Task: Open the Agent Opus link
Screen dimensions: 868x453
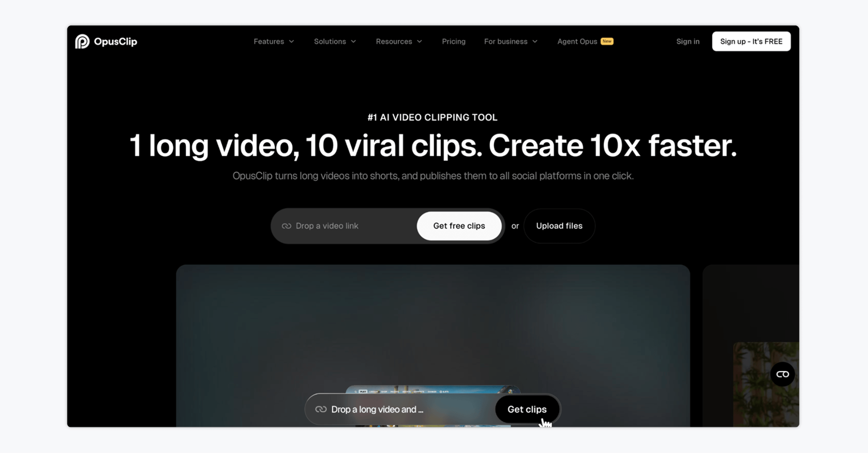Action: [577, 42]
